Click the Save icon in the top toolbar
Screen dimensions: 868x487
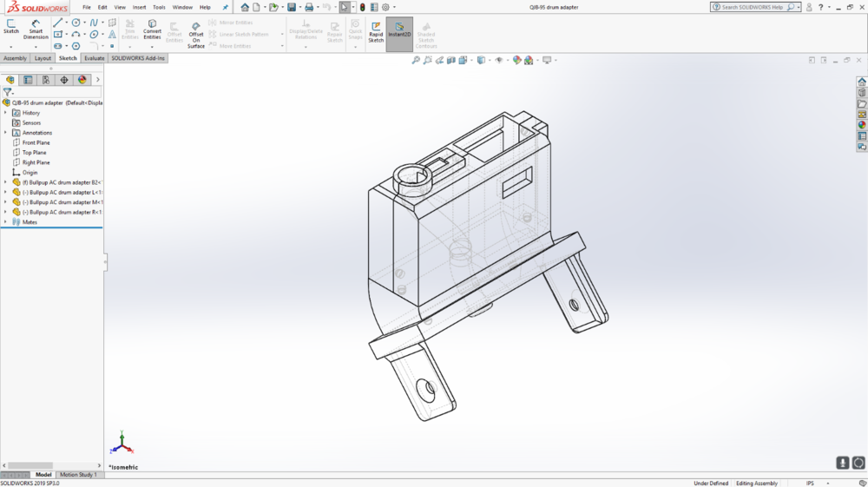tap(292, 7)
